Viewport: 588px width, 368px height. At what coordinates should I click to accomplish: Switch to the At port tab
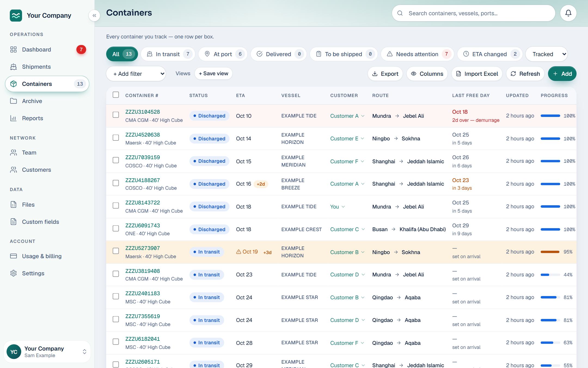[x=223, y=54]
